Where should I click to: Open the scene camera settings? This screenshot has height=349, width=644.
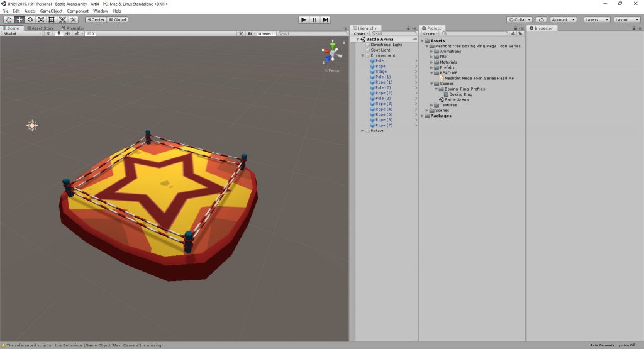pos(252,34)
